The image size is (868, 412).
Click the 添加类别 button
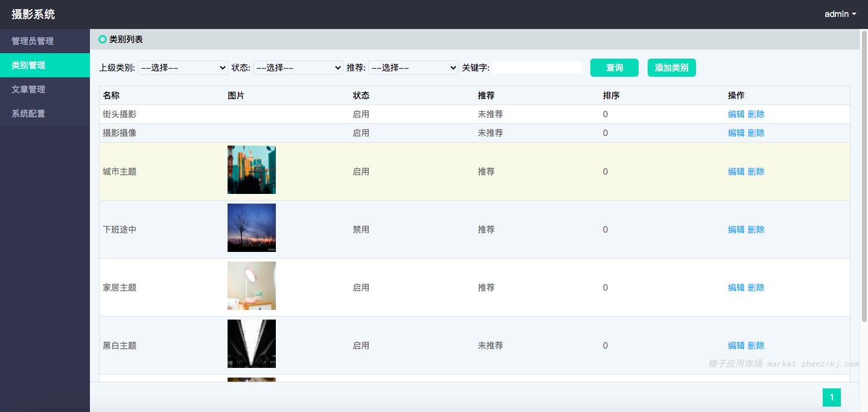click(x=671, y=68)
